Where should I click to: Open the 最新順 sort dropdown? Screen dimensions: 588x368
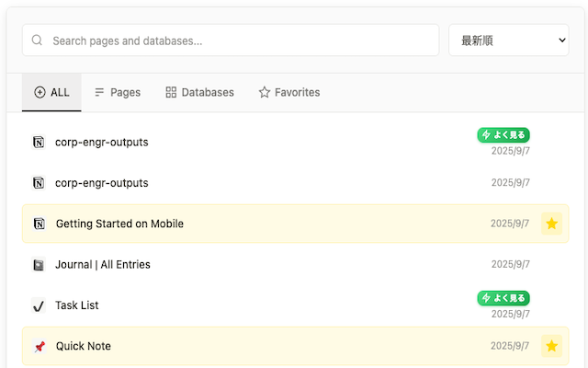tap(508, 40)
